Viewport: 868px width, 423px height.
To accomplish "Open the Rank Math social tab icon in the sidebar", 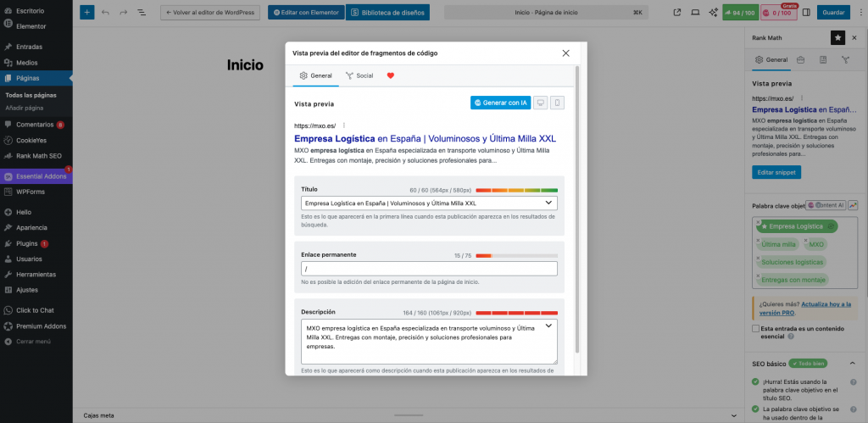I will pos(845,60).
